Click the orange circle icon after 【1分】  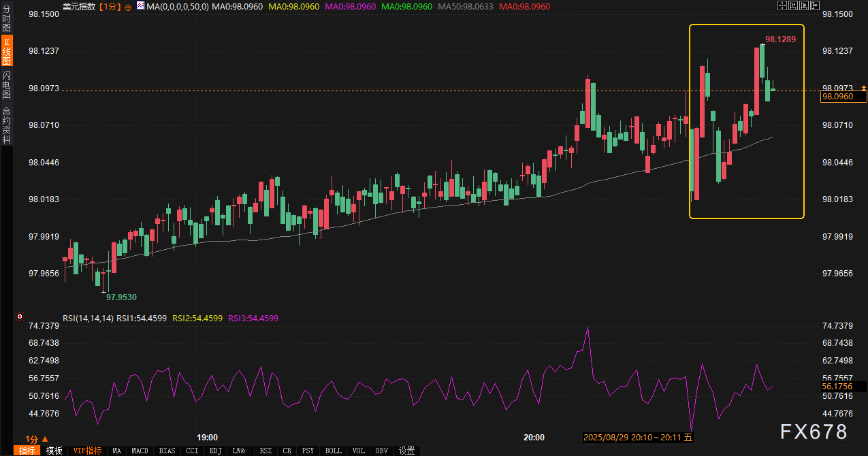[129, 6]
